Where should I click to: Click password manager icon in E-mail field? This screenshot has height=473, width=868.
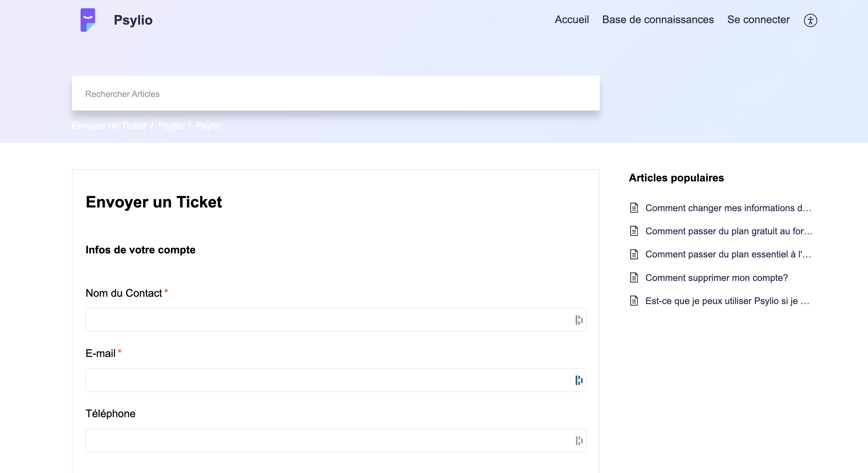click(579, 380)
